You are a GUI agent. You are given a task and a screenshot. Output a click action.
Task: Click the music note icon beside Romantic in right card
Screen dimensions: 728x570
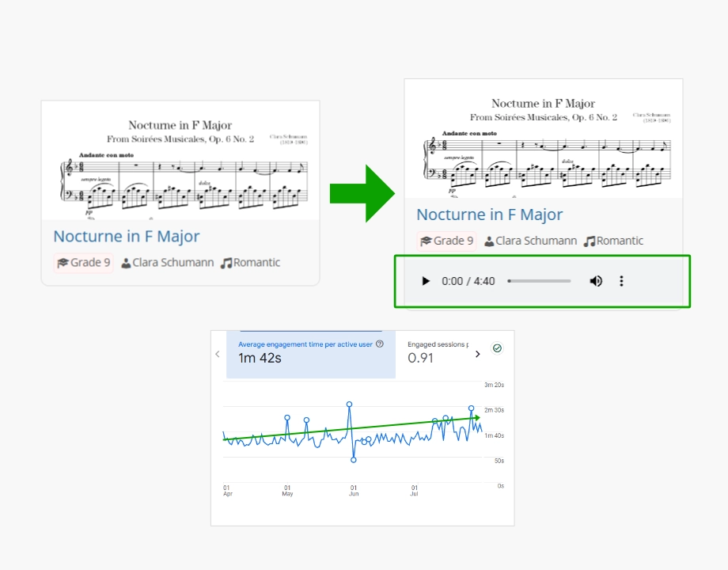(590, 241)
